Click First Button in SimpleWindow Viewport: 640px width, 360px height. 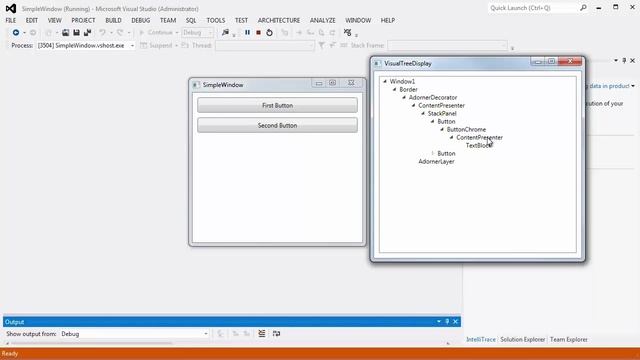point(278,105)
